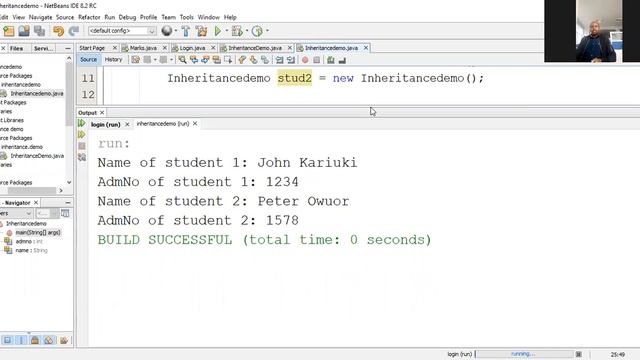Open the Debug Project dropdown arrow
The width and height of the screenshot is (640, 360).
[247, 31]
